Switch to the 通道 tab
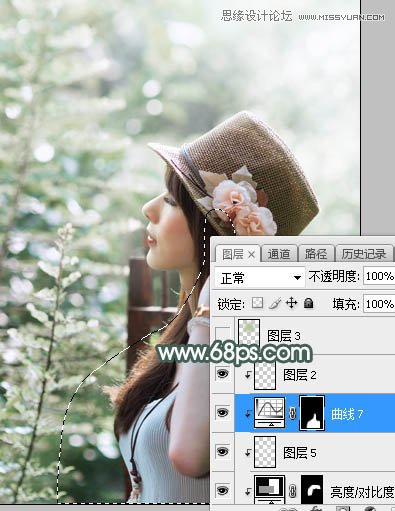395x511 pixels. tap(279, 255)
